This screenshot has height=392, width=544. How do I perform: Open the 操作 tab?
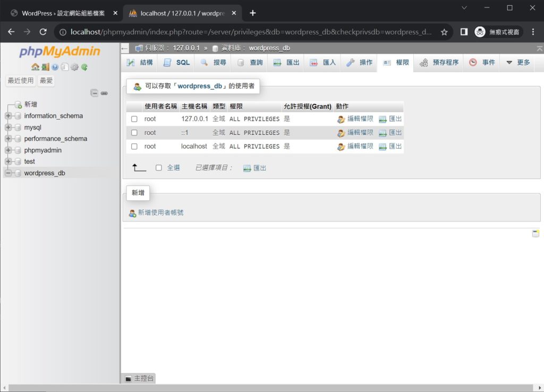pos(359,63)
